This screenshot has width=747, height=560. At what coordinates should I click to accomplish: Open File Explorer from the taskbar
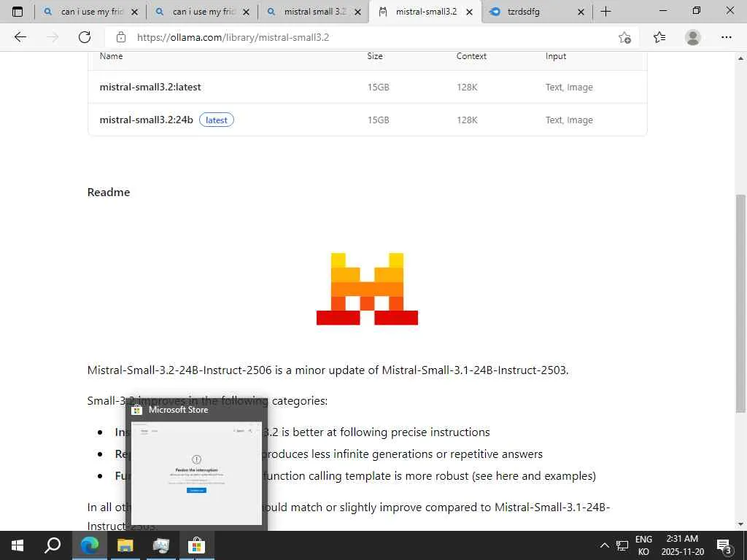(125, 545)
